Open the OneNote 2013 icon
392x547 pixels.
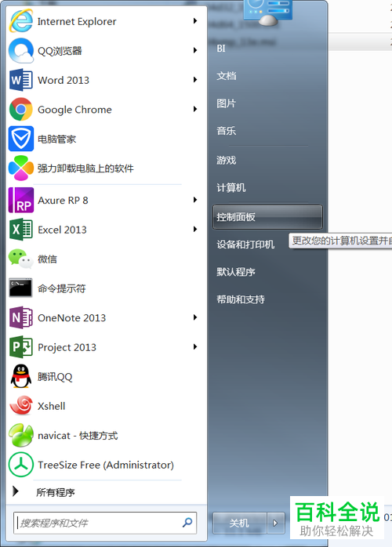[21, 317]
